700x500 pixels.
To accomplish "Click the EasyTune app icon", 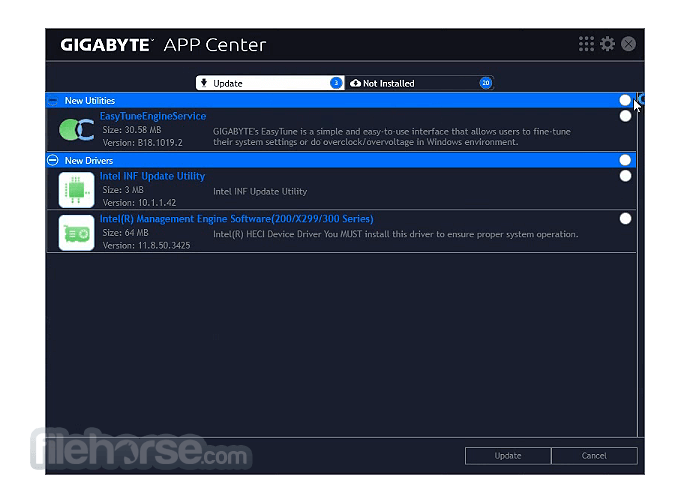I will coord(76,130).
